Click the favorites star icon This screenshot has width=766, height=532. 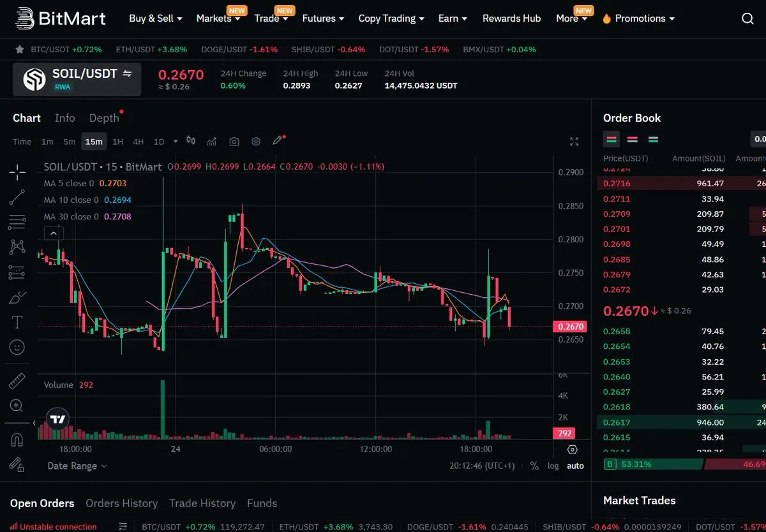tap(20, 49)
